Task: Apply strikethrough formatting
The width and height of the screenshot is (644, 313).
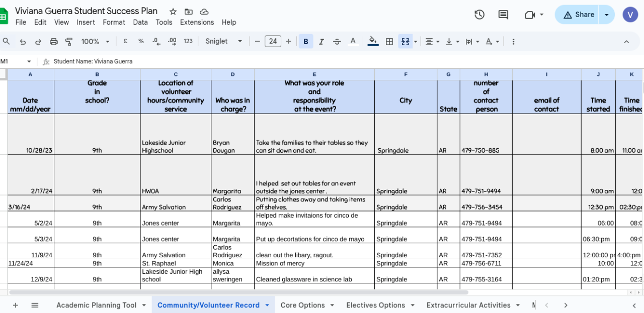Action: click(x=337, y=42)
